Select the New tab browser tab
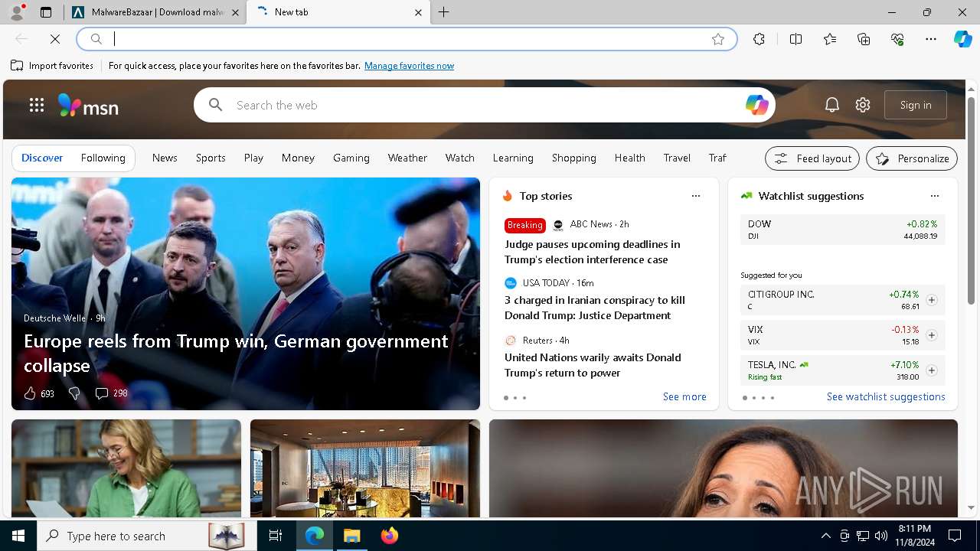This screenshot has height=551, width=980. 337,12
